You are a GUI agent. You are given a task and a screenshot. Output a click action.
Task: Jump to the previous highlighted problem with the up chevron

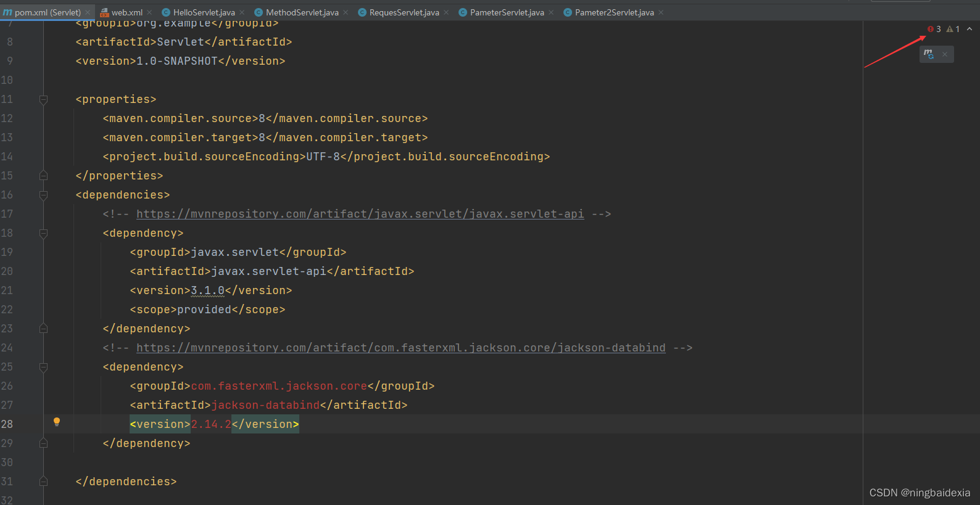(970, 29)
